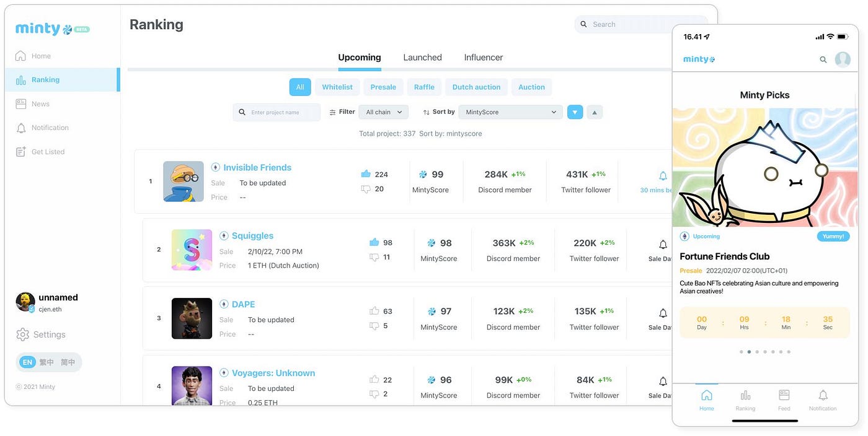Open the unnamed user profile avatar

[x=25, y=302]
